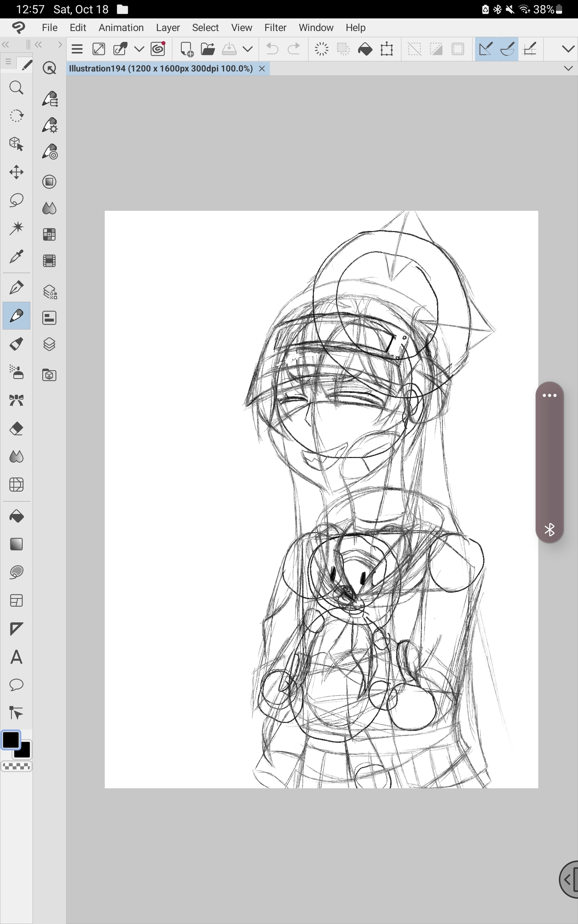The image size is (578, 924).
Task: Expand the command bar overflow chevron
Action: coord(568,49)
